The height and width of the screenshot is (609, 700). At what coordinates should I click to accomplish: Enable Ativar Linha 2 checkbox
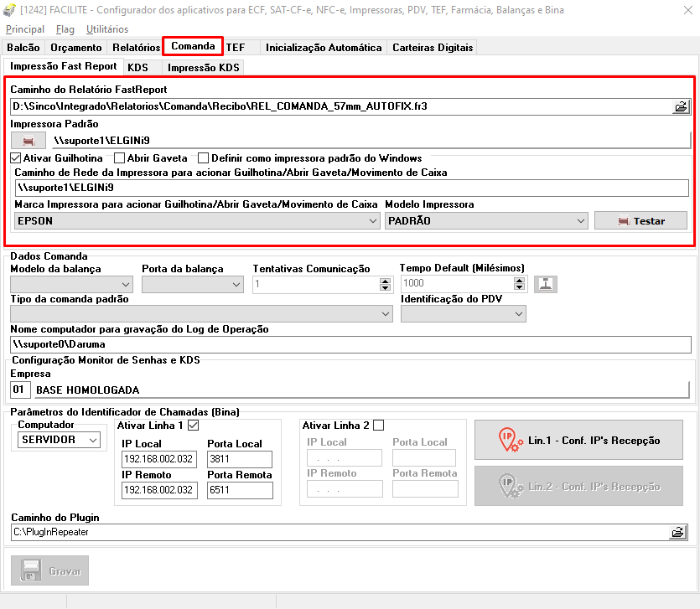click(379, 426)
